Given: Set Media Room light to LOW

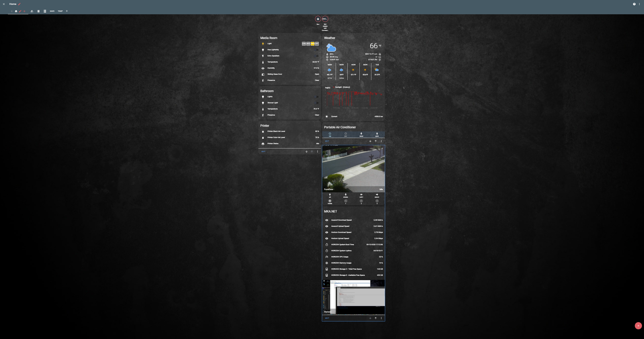Looking at the screenshot, I should coord(304,44).
